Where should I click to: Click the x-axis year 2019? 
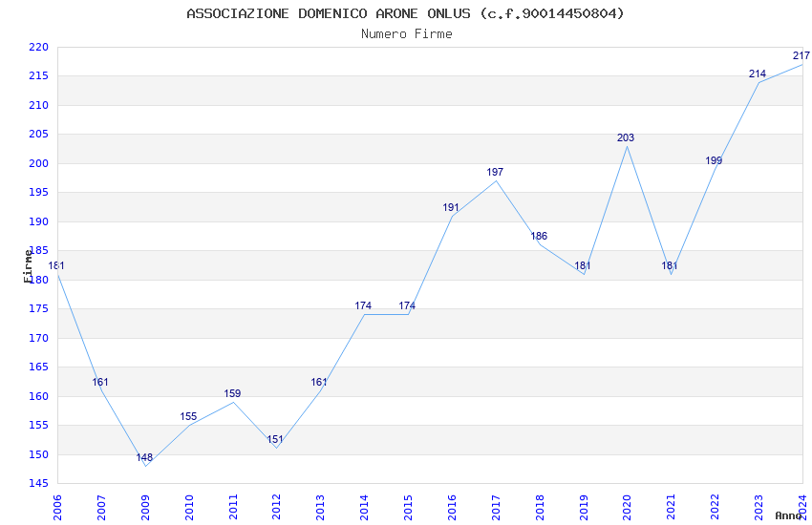tap(584, 508)
